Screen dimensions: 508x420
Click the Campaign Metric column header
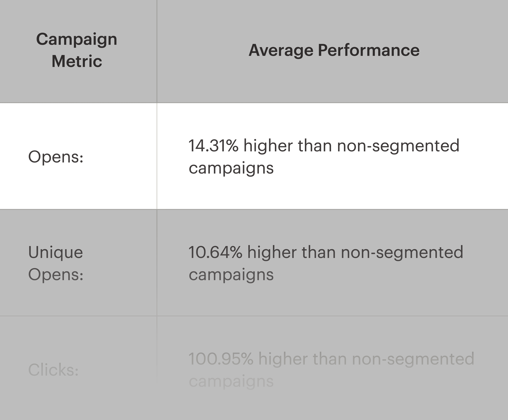77,50
